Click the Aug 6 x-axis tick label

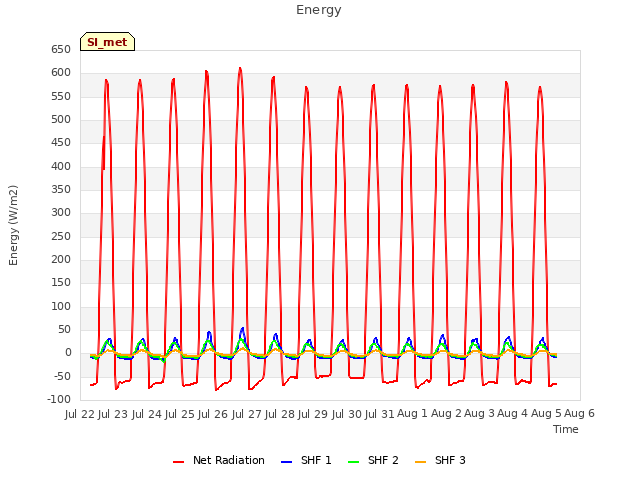579,414
